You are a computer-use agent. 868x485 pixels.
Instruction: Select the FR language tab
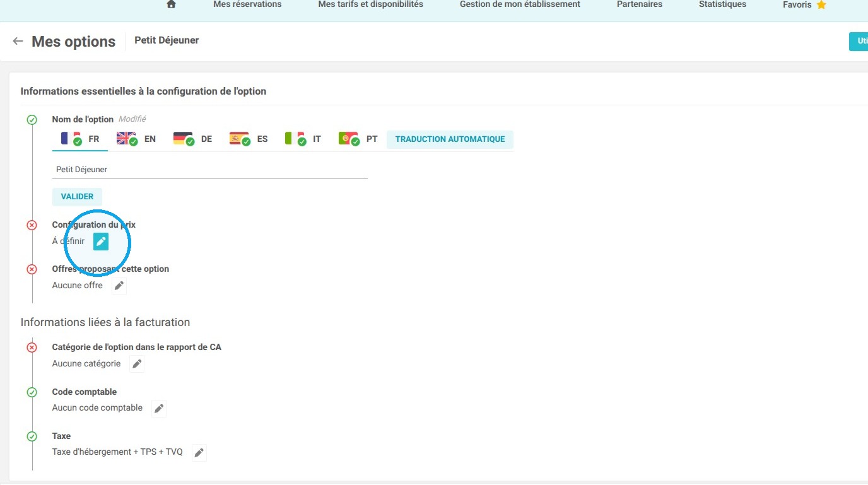pos(80,139)
